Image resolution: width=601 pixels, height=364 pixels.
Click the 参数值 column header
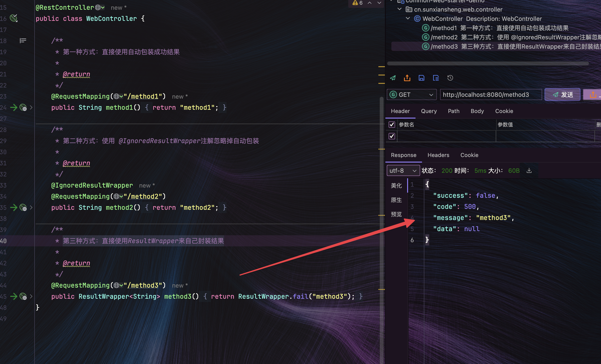pyautogui.click(x=505, y=125)
